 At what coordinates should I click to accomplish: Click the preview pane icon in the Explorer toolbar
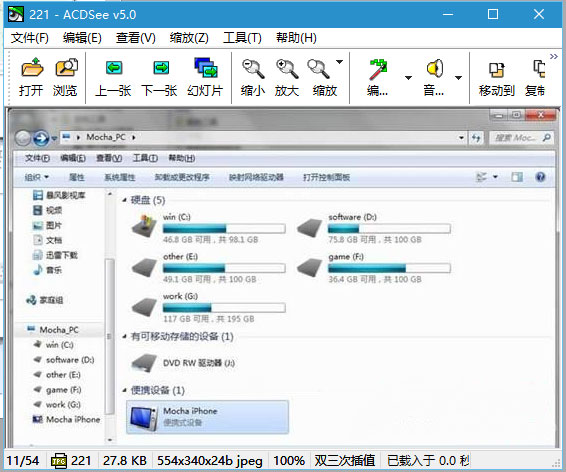click(x=517, y=177)
